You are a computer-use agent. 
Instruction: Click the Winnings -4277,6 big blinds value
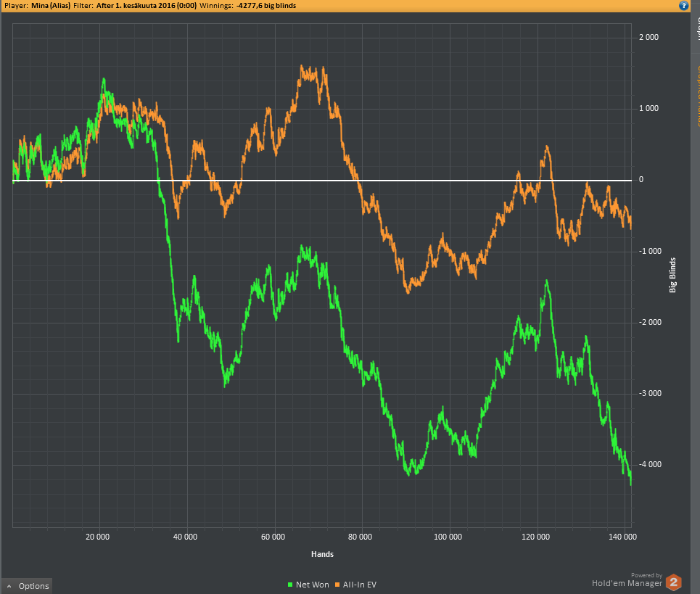click(266, 6)
